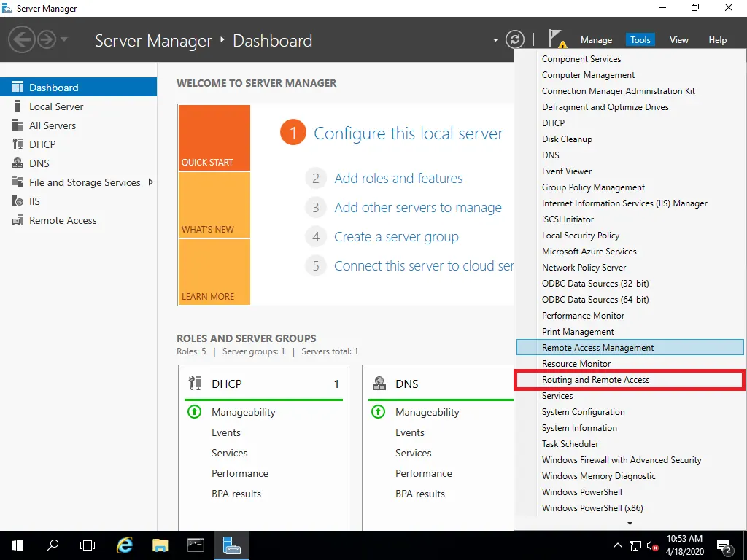The width and height of the screenshot is (747, 560).
Task: Open the notifications flag
Action: [557, 39]
